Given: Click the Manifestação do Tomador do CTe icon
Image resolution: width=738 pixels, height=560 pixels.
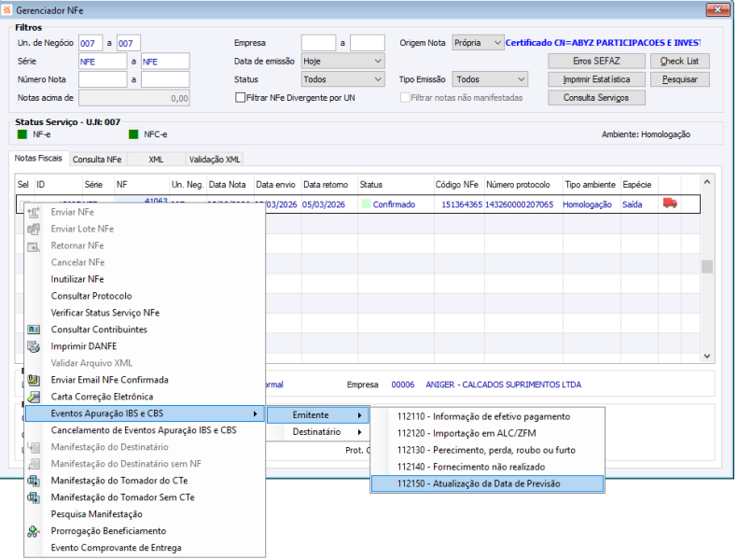Looking at the screenshot, I should click(x=34, y=481).
